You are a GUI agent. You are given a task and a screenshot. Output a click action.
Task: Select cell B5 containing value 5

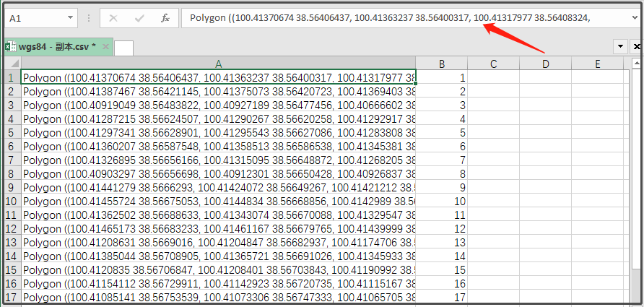pos(442,132)
